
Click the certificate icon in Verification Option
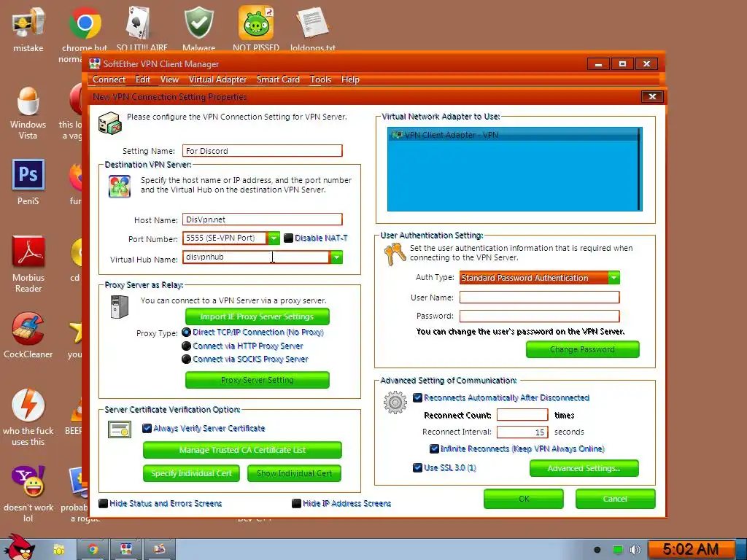(x=120, y=429)
